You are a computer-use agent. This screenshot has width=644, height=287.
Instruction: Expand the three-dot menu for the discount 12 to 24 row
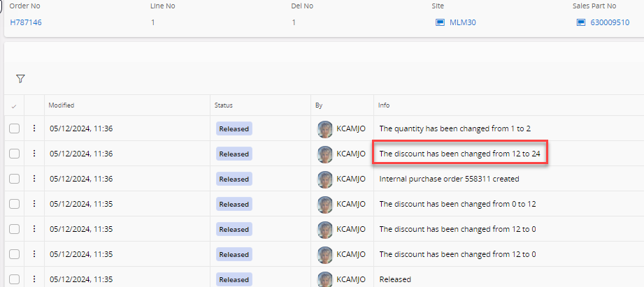tap(34, 154)
